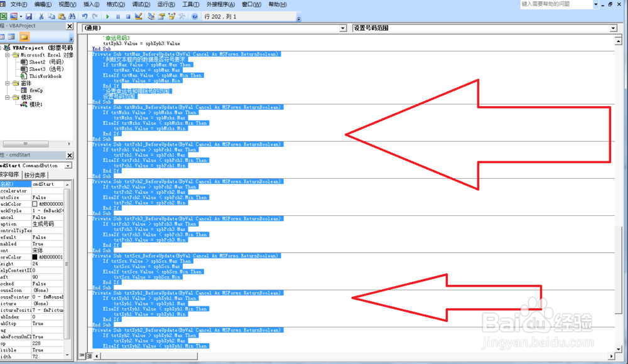
Task: Click the Cut scissors icon
Action: tap(41, 16)
